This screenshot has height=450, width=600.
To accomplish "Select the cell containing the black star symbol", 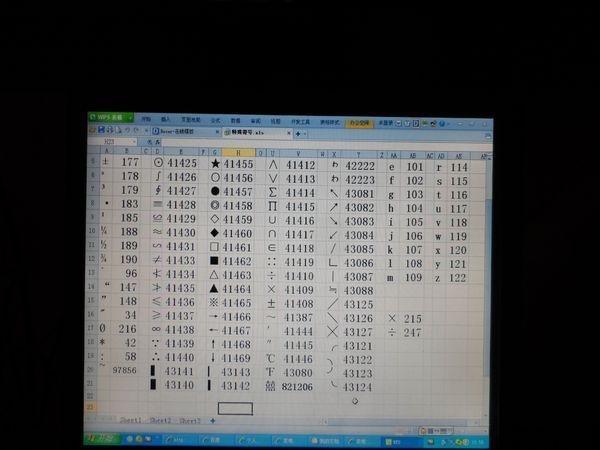I will [x=215, y=164].
